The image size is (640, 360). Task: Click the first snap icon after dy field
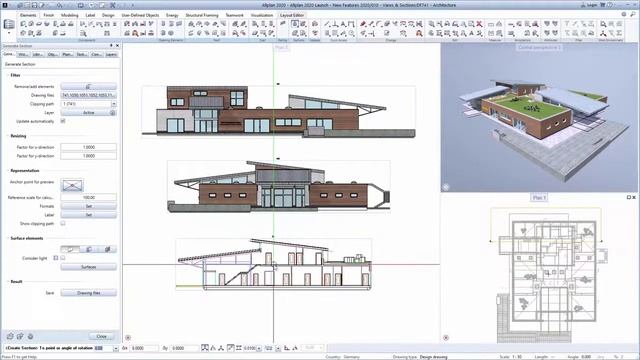click(x=205, y=348)
